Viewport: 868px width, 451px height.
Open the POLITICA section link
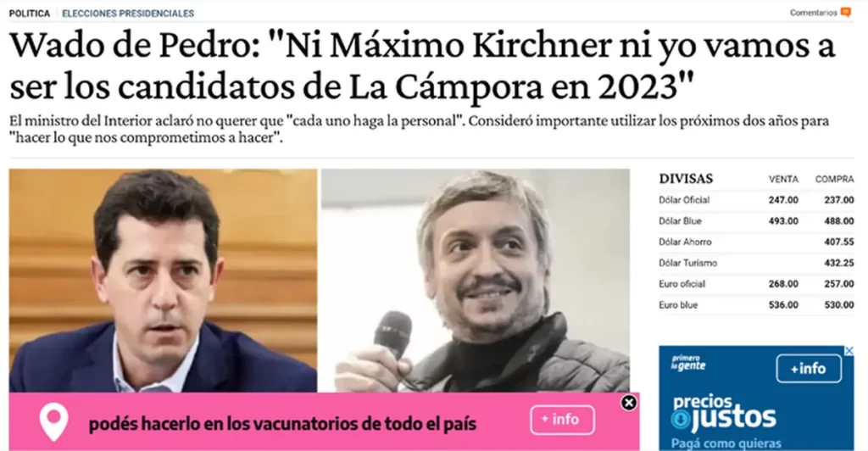30,14
